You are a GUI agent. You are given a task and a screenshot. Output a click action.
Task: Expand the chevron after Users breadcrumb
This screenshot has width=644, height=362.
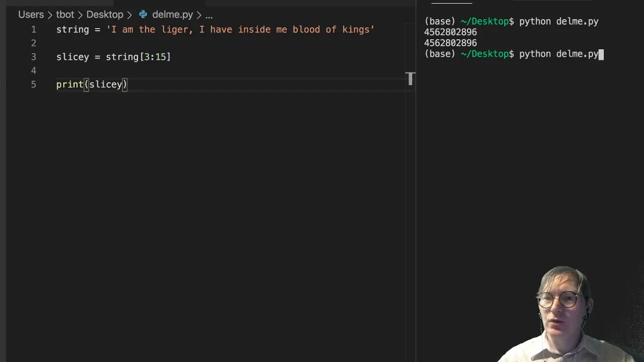click(50, 15)
